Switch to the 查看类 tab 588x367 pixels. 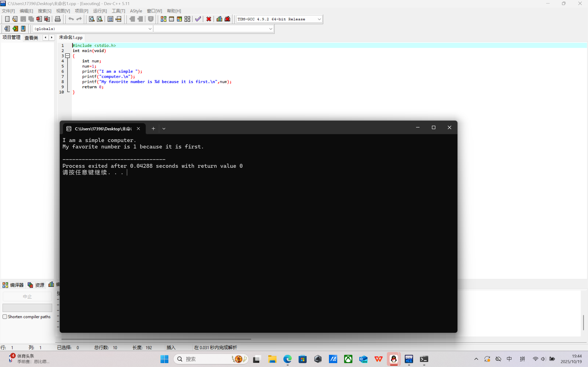(31, 38)
